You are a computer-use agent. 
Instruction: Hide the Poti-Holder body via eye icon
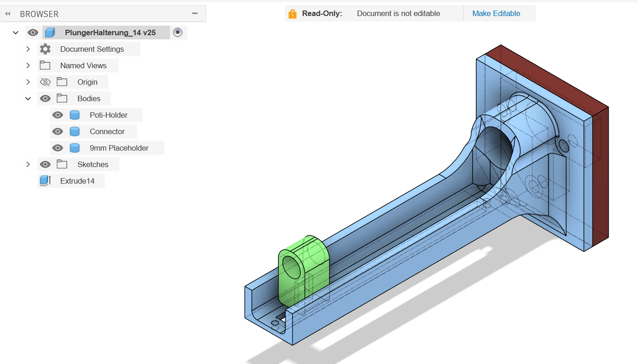(x=57, y=115)
